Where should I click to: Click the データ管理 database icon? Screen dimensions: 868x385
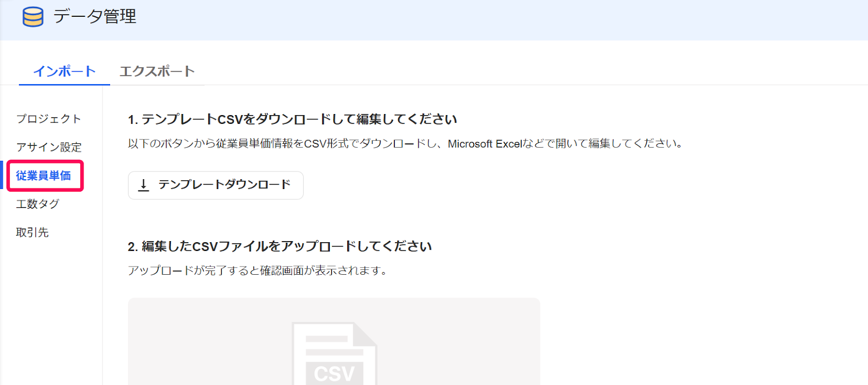click(x=33, y=17)
